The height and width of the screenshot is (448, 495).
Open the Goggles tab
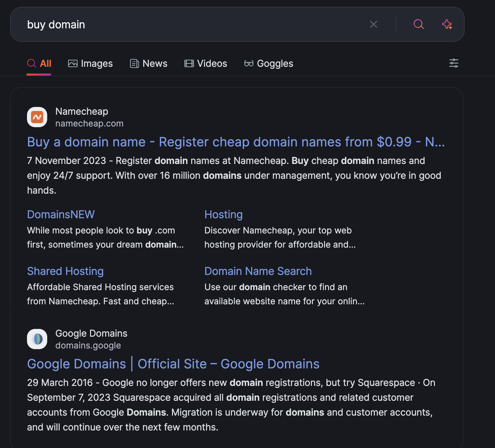[x=269, y=63]
